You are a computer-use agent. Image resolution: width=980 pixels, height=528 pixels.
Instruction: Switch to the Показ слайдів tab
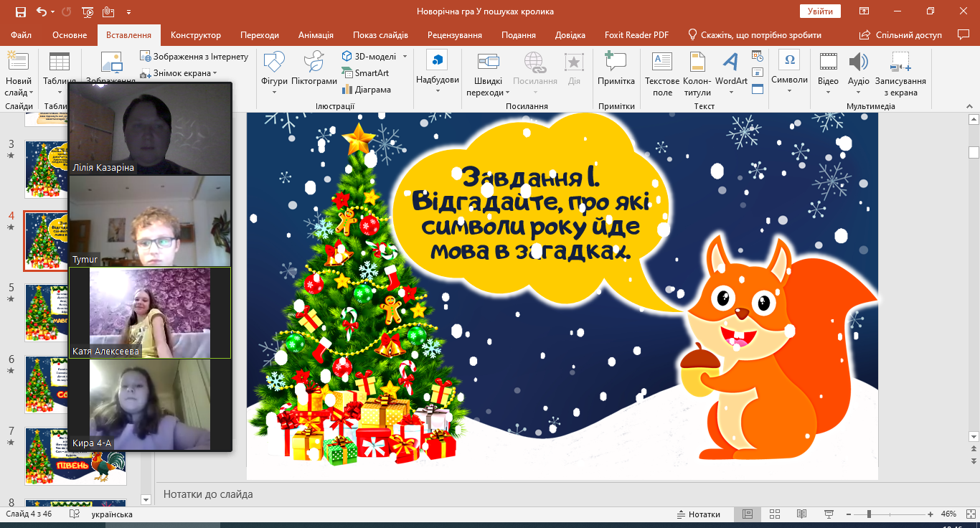tap(380, 34)
